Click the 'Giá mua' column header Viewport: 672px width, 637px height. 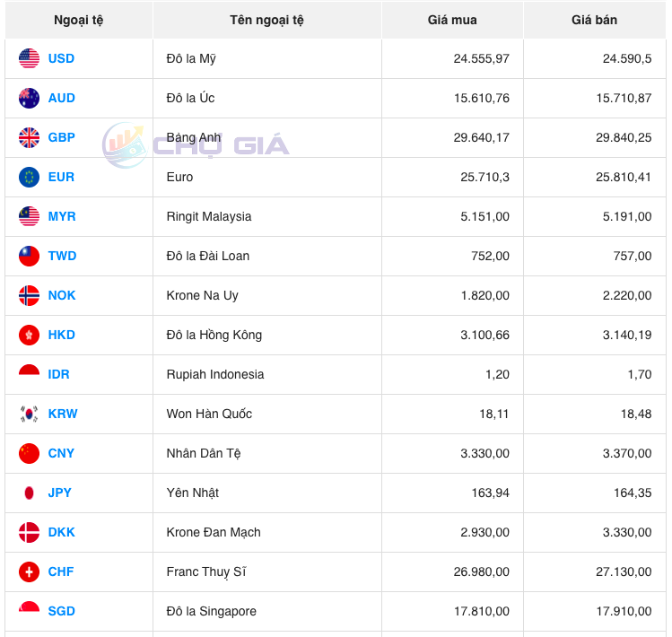[x=452, y=20]
